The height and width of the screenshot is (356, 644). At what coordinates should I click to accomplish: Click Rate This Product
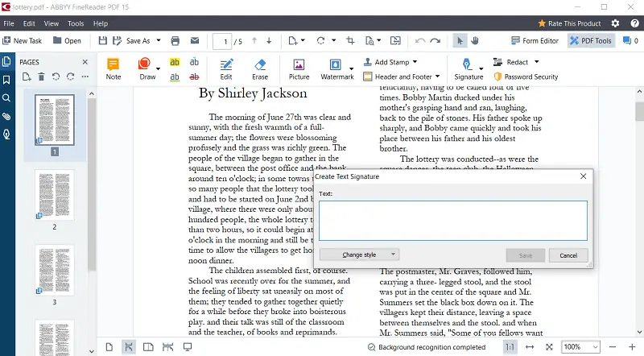(569, 23)
